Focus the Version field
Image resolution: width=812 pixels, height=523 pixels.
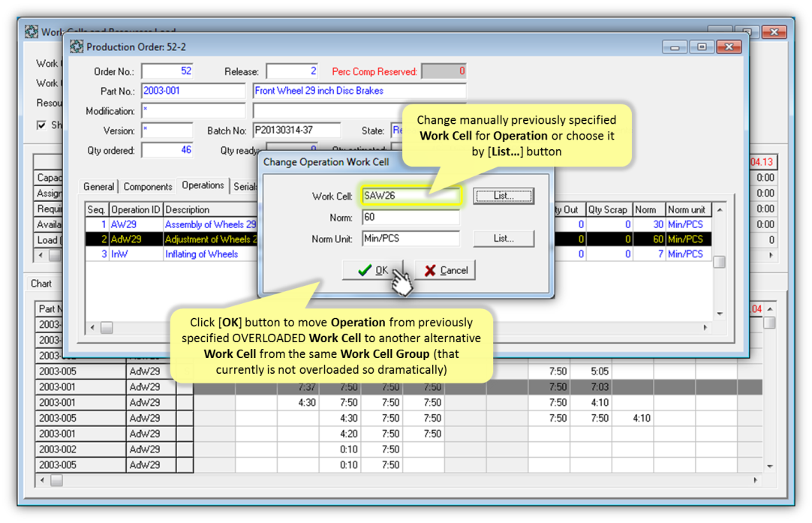167,131
